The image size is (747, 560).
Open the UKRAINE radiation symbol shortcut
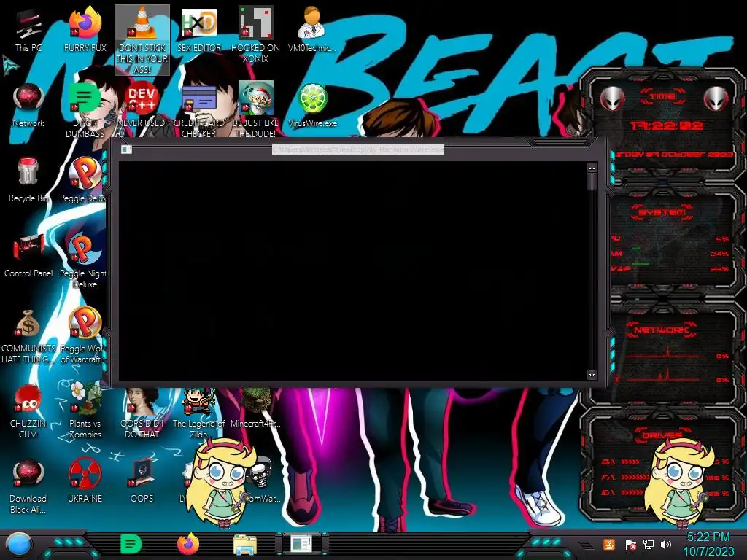tap(85, 481)
